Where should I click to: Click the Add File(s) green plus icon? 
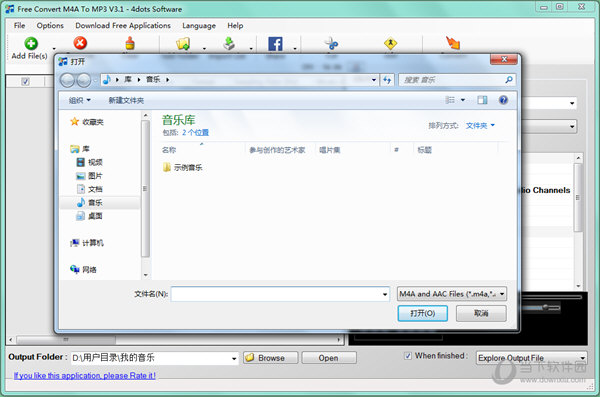click(31, 43)
